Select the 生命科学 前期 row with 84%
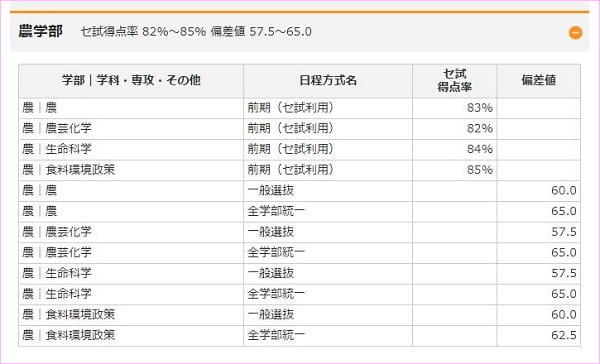Screen dimensions: 600x364 pyautogui.click(x=299, y=149)
